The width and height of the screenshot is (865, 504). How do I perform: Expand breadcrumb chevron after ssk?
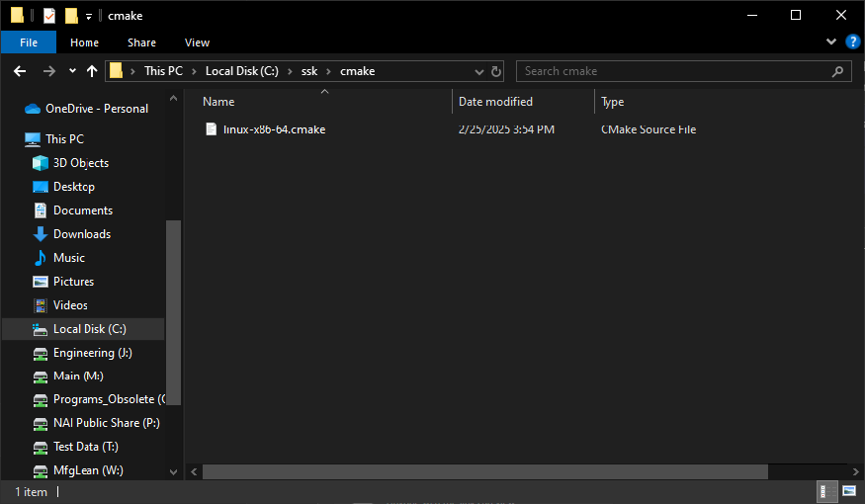[329, 71]
